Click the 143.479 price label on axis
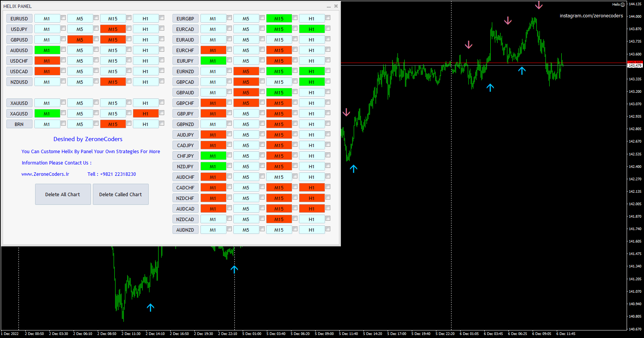644x338 pixels. tap(635, 66)
